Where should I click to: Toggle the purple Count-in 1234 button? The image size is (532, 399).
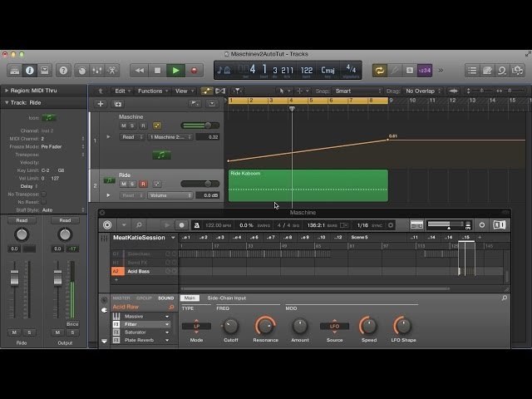click(425, 70)
